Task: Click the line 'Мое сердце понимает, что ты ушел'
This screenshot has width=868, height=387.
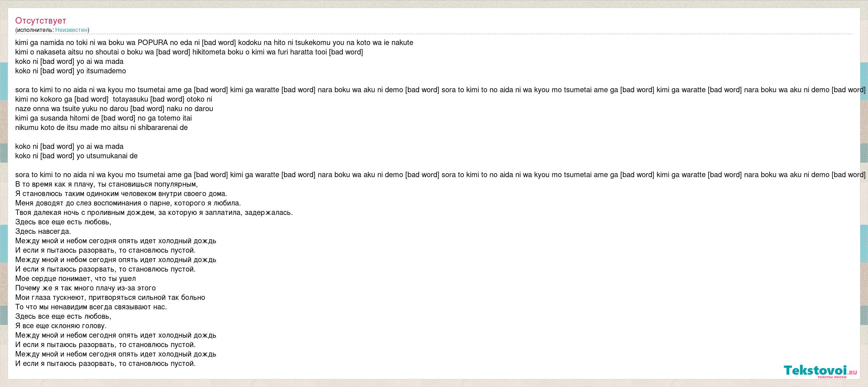Action: click(x=76, y=278)
